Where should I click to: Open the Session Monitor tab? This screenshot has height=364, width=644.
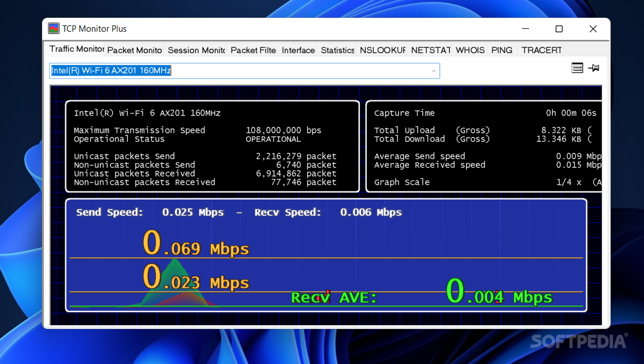point(196,50)
